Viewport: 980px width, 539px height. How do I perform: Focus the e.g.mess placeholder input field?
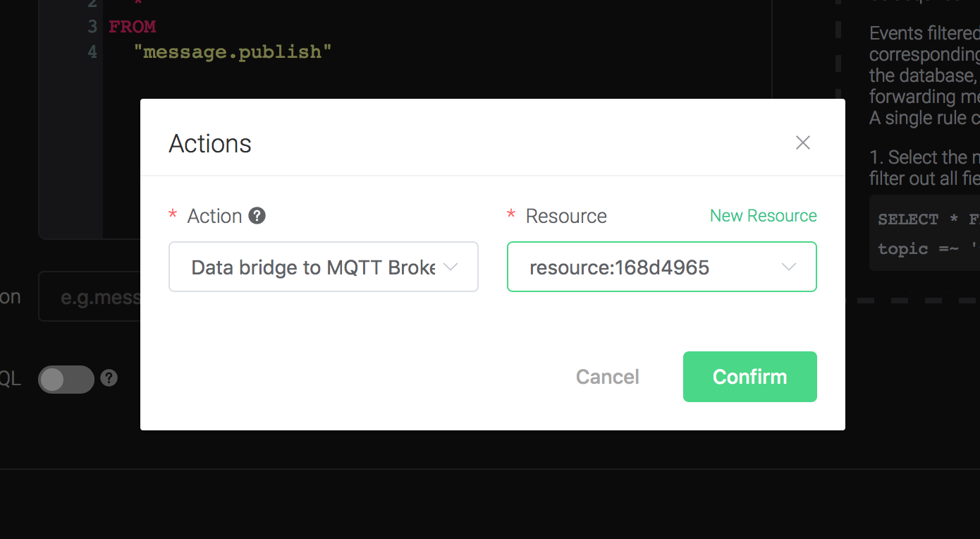coord(90,296)
